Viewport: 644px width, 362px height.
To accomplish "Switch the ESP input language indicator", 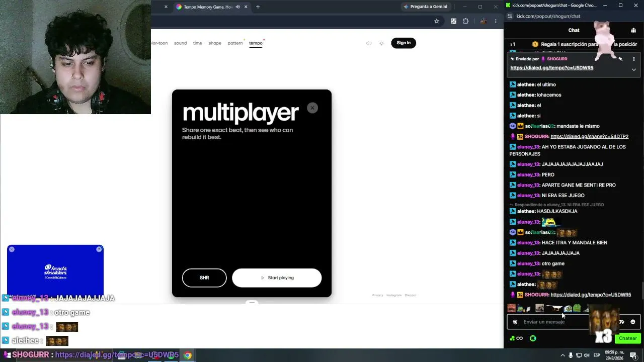I will click(x=597, y=355).
